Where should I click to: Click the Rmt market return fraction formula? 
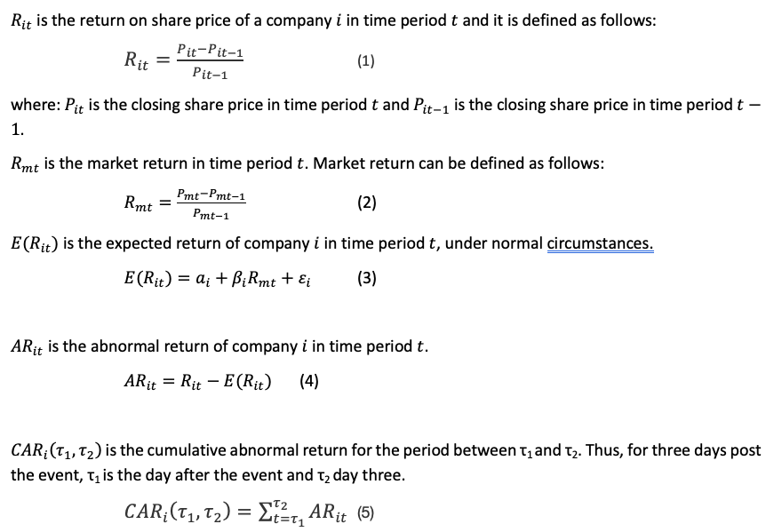(185, 203)
